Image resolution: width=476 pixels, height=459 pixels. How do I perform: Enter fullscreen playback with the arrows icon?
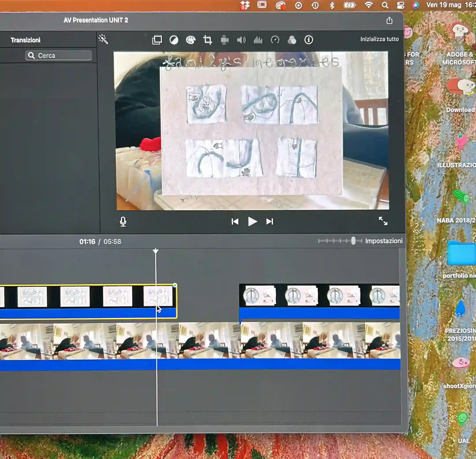pyautogui.click(x=383, y=221)
